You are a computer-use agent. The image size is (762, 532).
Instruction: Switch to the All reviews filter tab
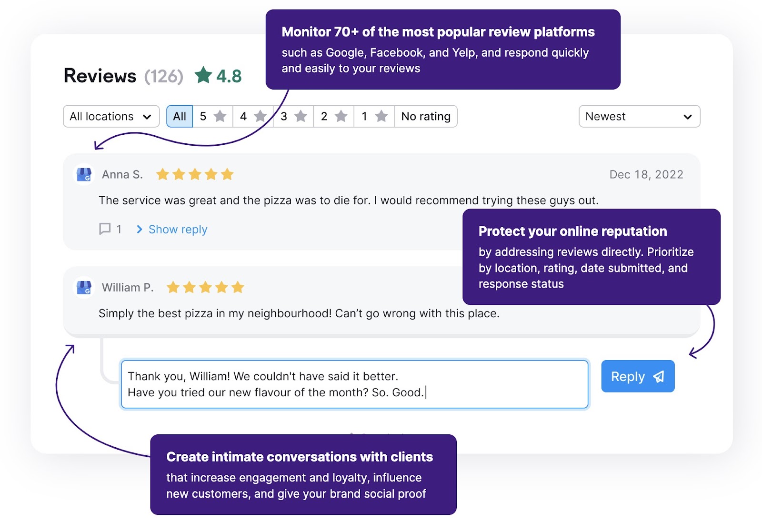(179, 116)
